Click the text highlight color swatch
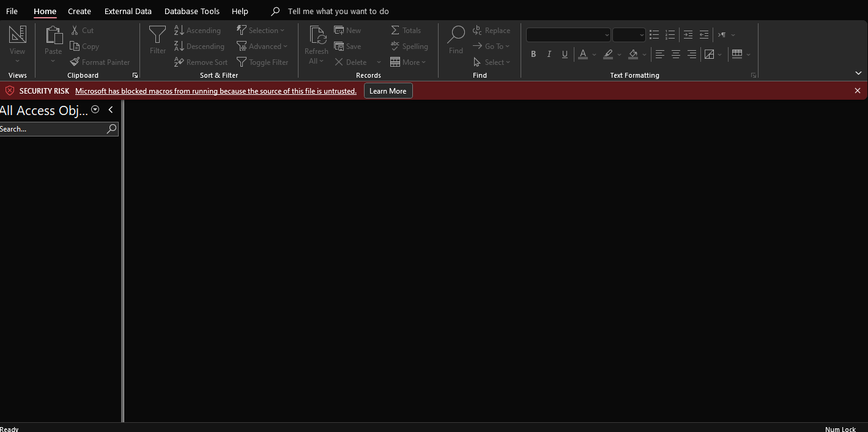The height and width of the screenshot is (432, 868). (608, 54)
